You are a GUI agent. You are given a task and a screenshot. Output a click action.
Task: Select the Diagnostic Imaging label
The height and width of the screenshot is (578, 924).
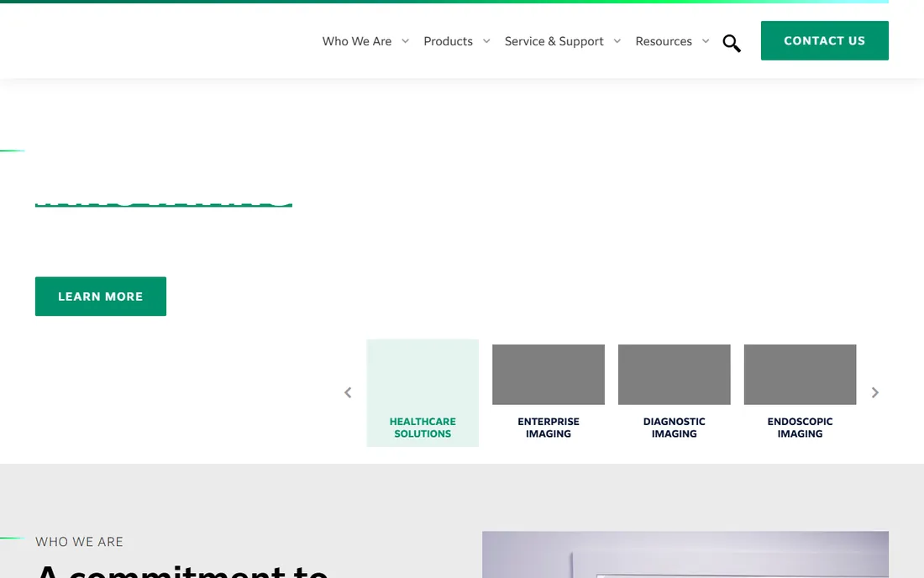click(x=675, y=428)
